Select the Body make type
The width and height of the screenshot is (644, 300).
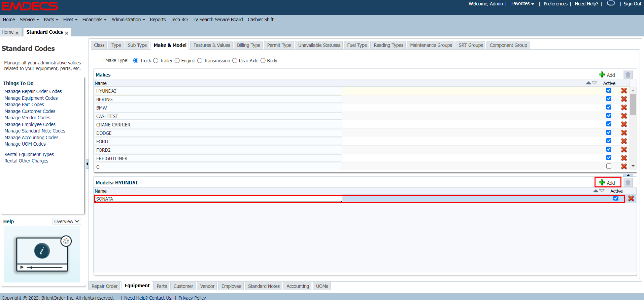click(263, 61)
